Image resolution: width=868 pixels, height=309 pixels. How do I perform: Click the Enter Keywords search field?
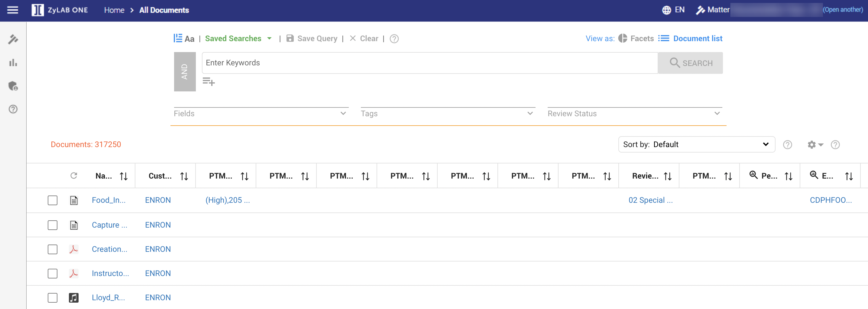pyautogui.click(x=429, y=63)
